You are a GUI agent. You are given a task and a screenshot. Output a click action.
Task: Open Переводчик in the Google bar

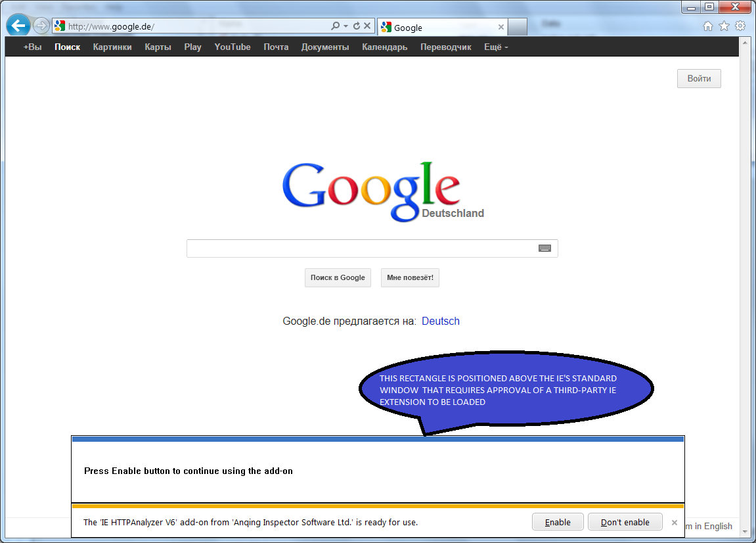tap(445, 47)
